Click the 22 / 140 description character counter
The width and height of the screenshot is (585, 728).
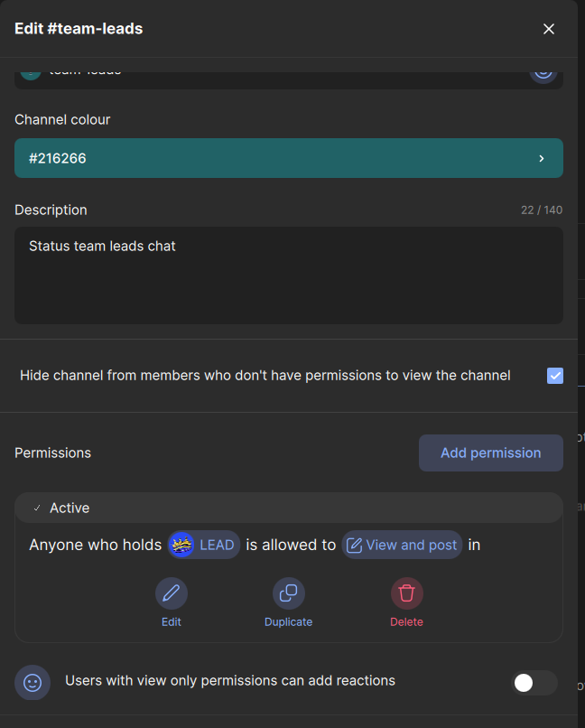[542, 210]
